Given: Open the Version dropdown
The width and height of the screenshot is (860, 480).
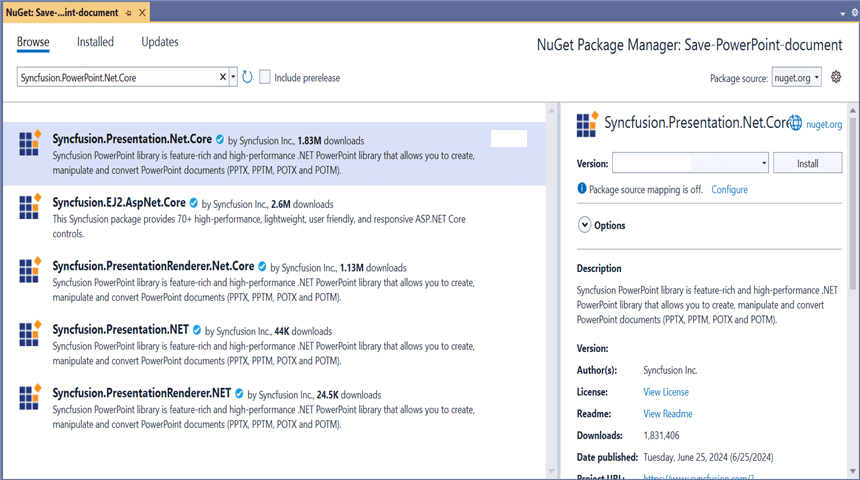Looking at the screenshot, I should [x=690, y=163].
